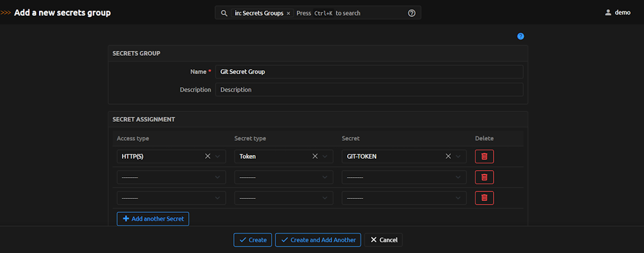
Task: Click the search magnifier icon
Action: [224, 13]
